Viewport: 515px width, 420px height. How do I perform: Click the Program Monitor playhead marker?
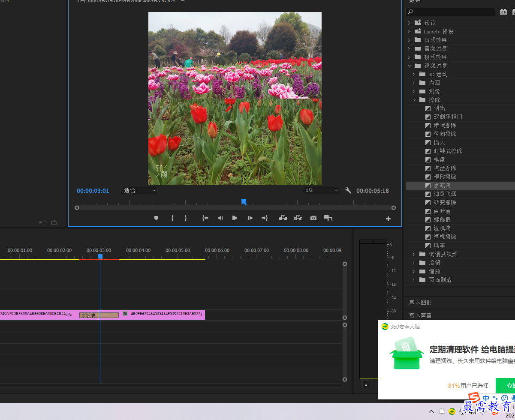point(244,201)
